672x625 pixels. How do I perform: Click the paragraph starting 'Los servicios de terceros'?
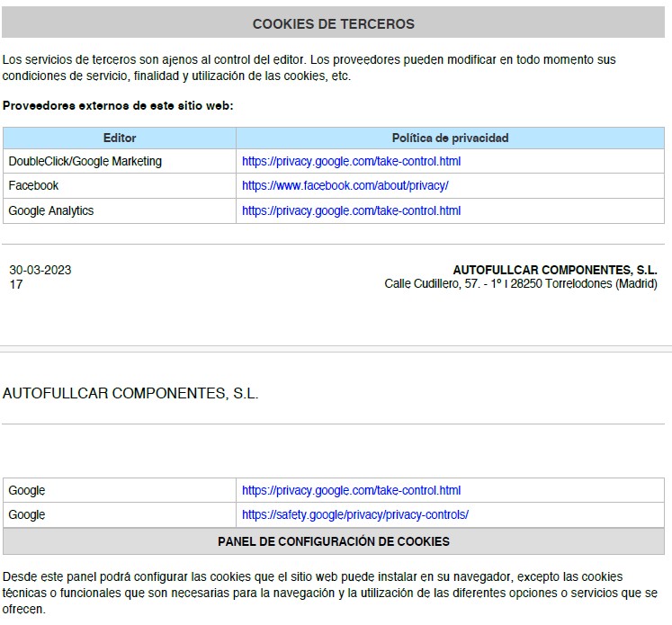[x=309, y=67]
